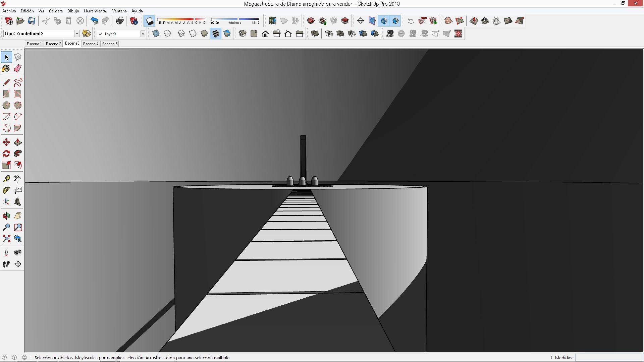Image resolution: width=644 pixels, height=362 pixels.
Task: Open the Herramientas menu
Action: (96, 11)
